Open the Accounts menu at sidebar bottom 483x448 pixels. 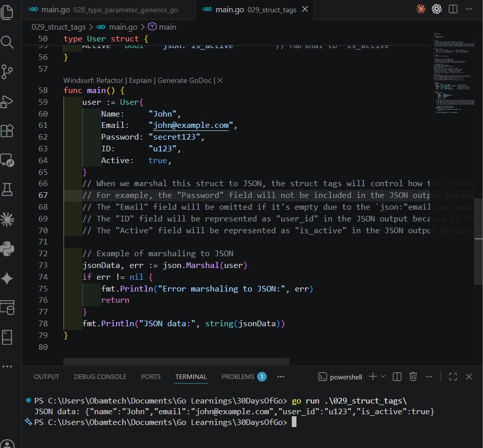tap(7, 444)
